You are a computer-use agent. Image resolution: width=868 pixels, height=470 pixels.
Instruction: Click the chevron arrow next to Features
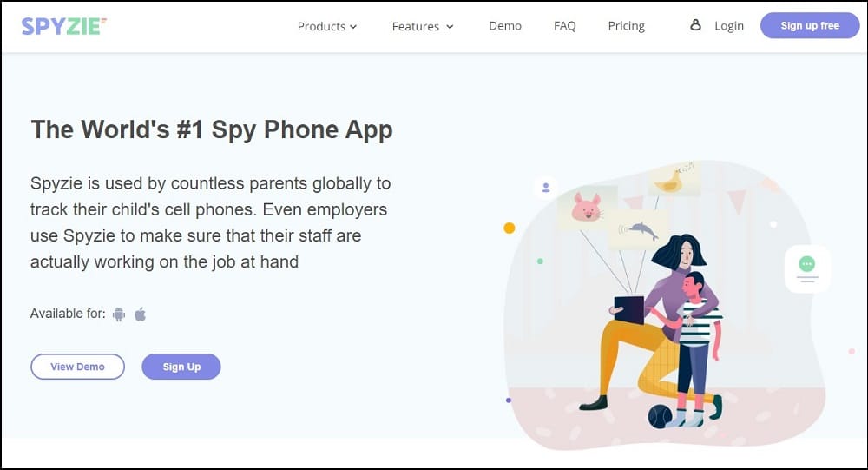coord(450,27)
